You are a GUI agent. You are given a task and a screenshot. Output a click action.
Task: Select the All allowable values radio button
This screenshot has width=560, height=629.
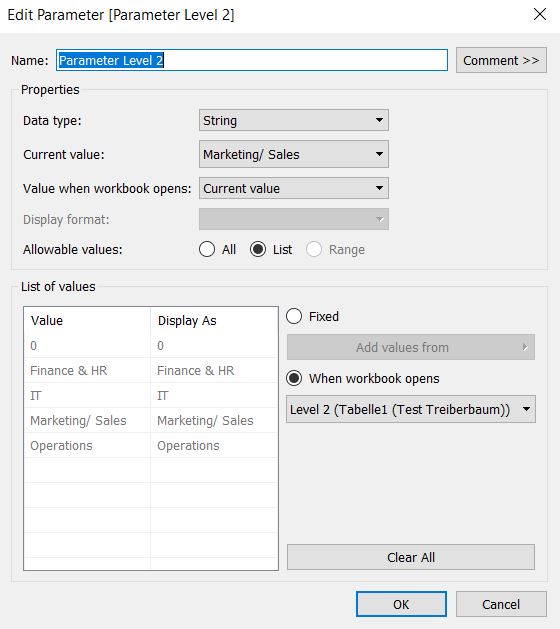click(x=207, y=249)
